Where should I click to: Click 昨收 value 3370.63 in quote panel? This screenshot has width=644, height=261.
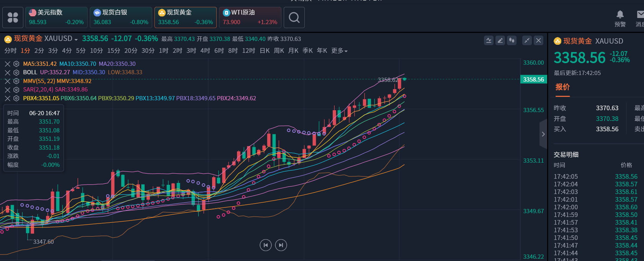(607, 108)
